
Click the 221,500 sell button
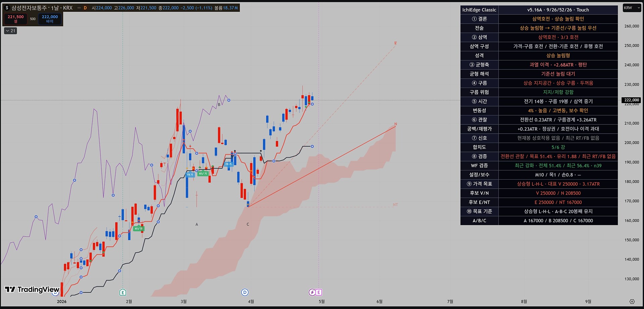(x=16, y=19)
